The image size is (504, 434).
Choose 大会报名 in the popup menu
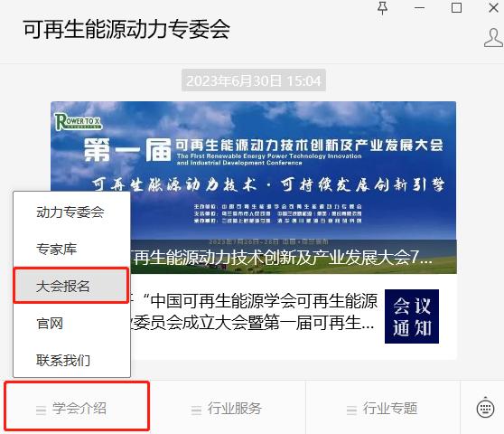(71, 286)
